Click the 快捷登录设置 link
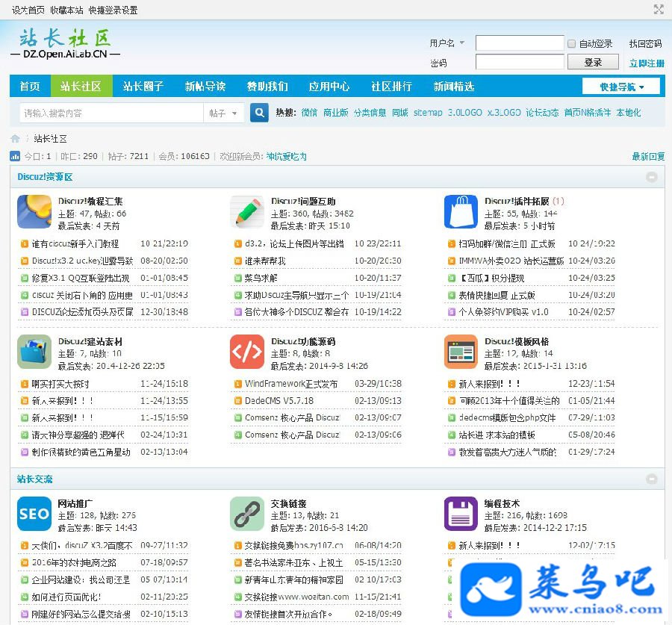The image size is (672, 625). (113, 10)
